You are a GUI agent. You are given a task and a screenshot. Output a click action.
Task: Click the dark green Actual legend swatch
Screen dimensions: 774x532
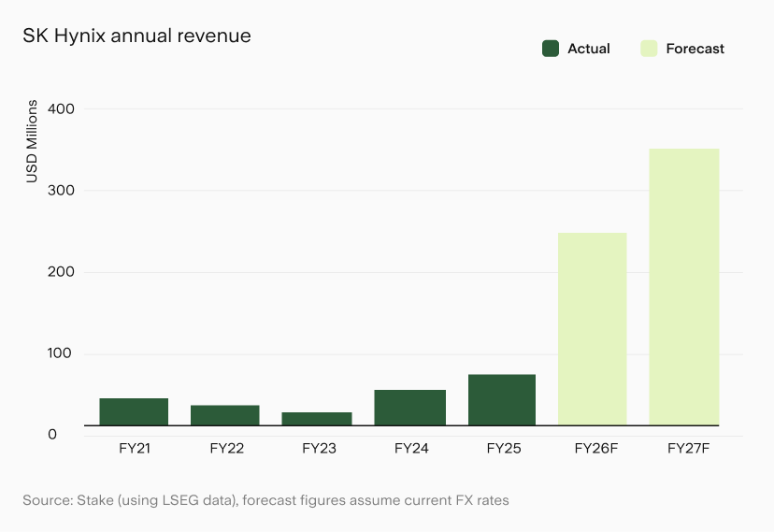coord(551,49)
